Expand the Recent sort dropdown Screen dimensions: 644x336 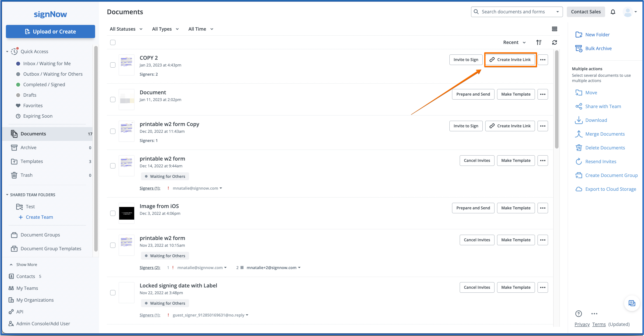[514, 42]
